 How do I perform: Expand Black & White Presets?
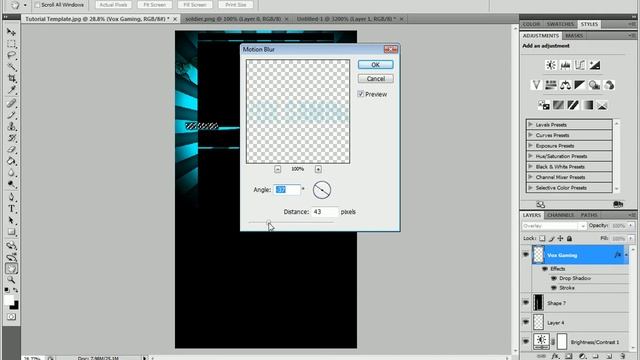(x=530, y=166)
